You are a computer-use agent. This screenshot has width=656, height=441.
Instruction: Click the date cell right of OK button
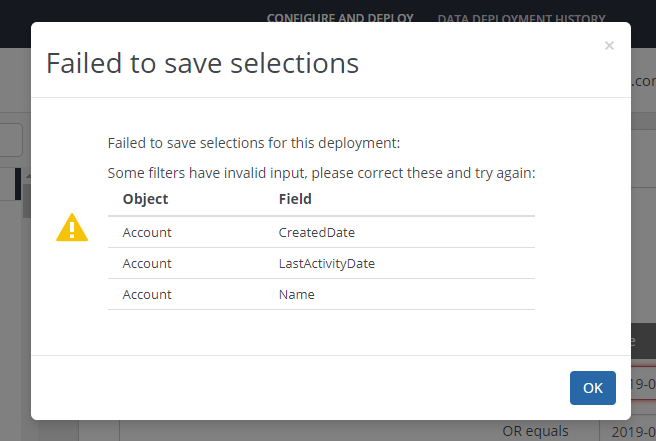[644, 385]
